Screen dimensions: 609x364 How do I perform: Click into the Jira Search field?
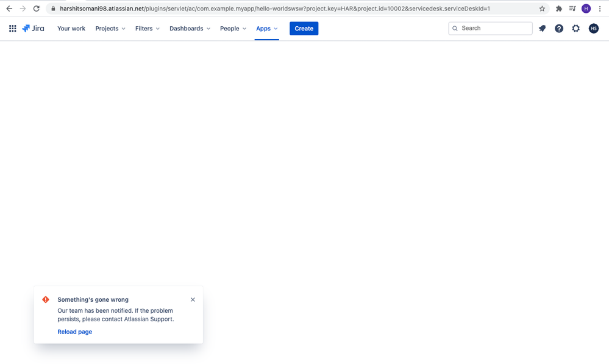[490, 29]
